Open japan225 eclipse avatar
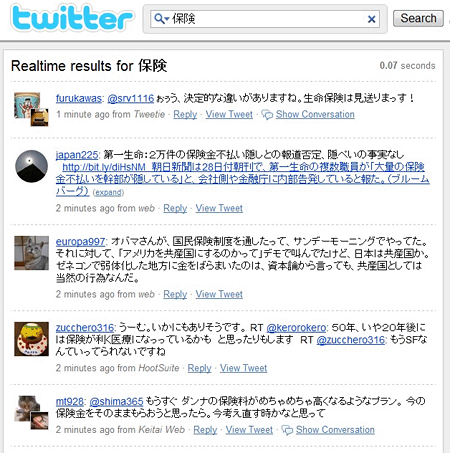450x453 pixels. click(32, 166)
